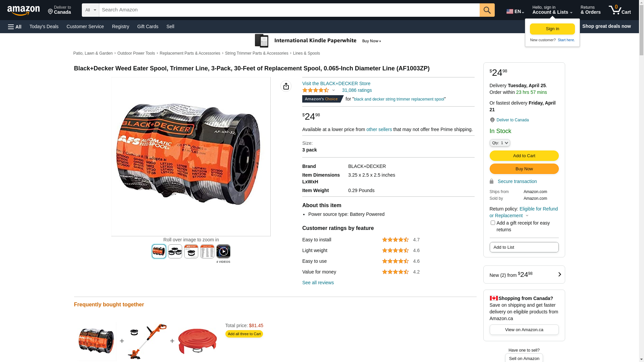Click the search magnifier button
Screen dimensions: 644x362
[487, 10]
